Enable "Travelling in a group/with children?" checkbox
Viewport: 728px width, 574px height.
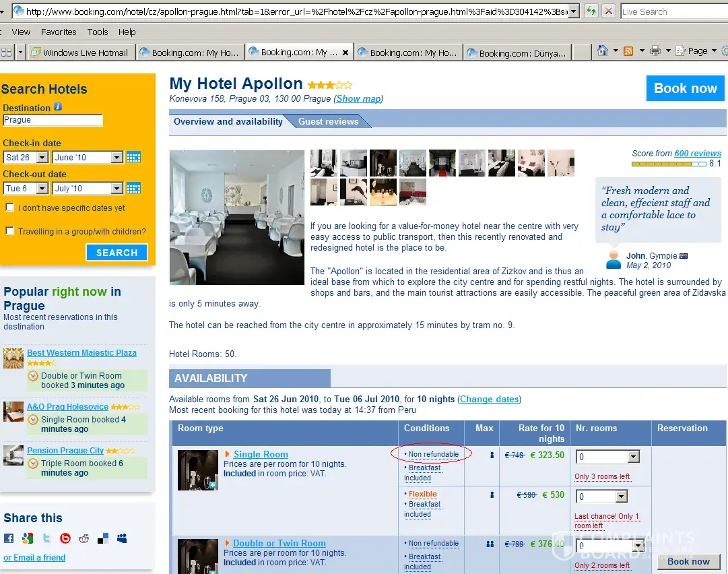(x=9, y=231)
